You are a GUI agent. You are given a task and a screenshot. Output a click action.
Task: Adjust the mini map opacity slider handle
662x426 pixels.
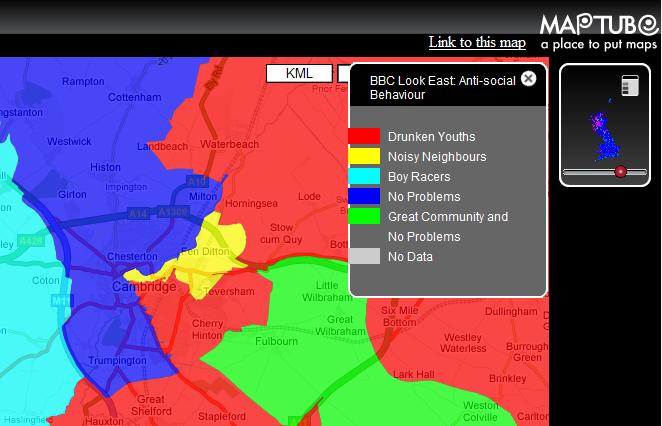(x=620, y=171)
